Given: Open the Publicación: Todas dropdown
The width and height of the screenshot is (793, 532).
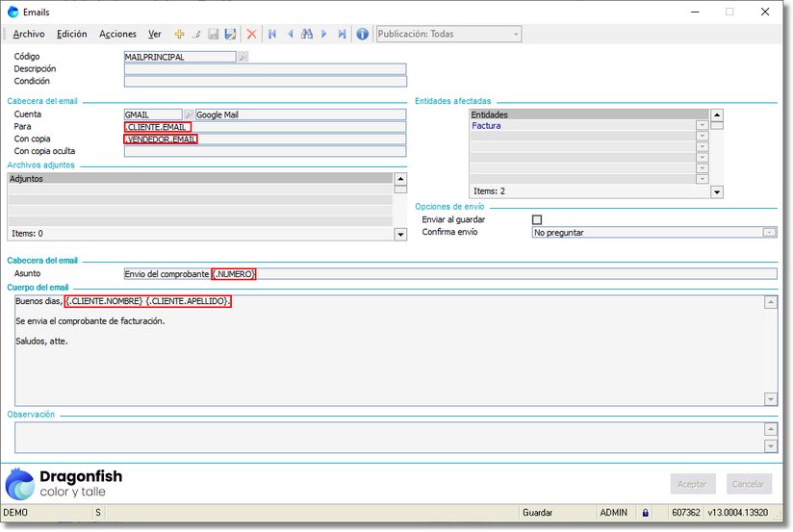Looking at the screenshot, I should (x=448, y=34).
